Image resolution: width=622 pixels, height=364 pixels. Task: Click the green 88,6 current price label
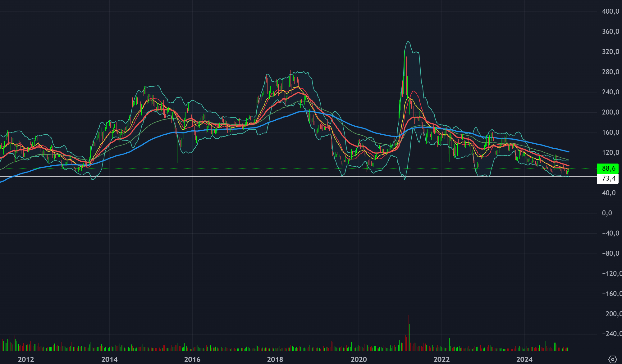[x=608, y=169]
